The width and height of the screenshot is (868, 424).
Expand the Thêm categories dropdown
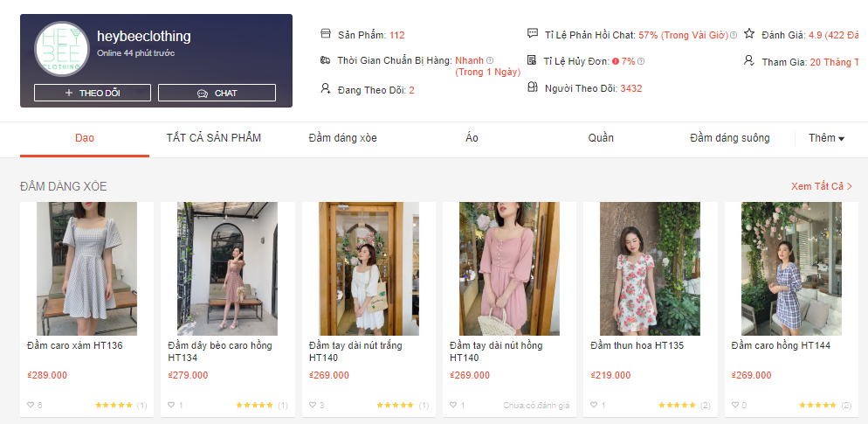click(826, 138)
